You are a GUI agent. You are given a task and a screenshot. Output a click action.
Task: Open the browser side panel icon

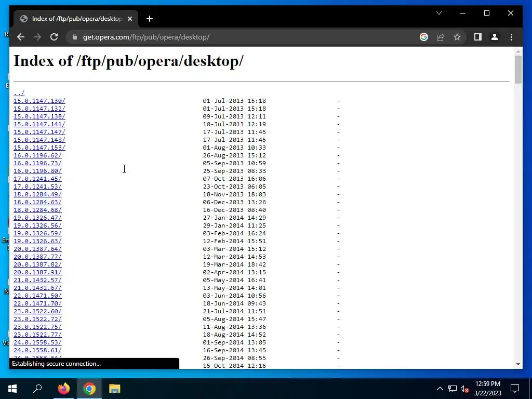478,37
